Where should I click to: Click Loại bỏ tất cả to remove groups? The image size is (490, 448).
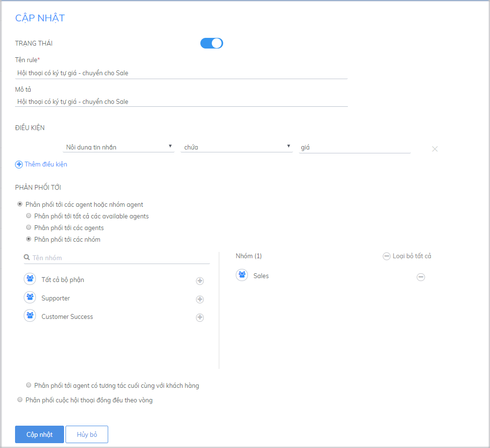pyautogui.click(x=407, y=256)
